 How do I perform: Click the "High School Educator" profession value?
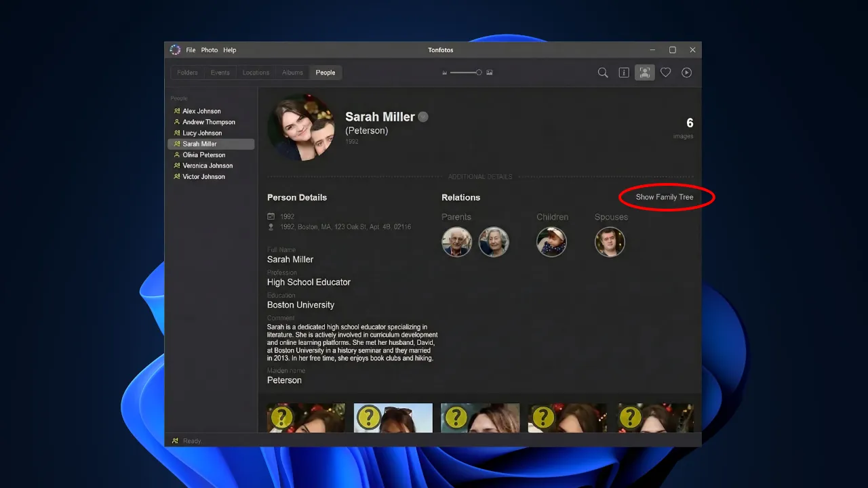tap(309, 282)
